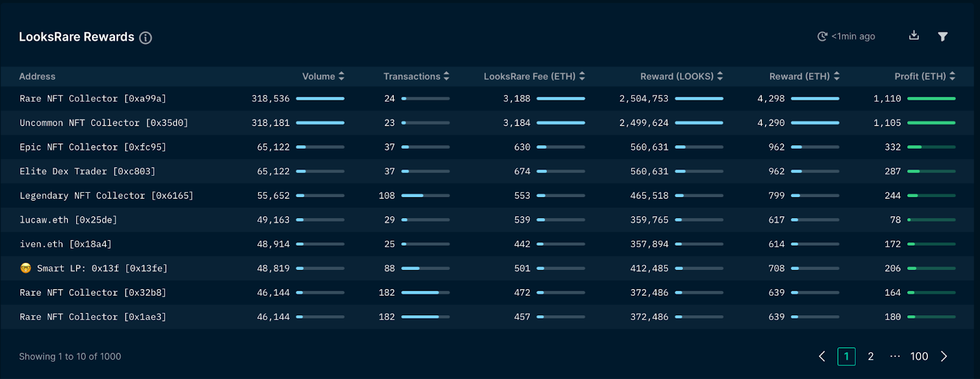Open lucaw.eth [0x25de] address

(68, 220)
